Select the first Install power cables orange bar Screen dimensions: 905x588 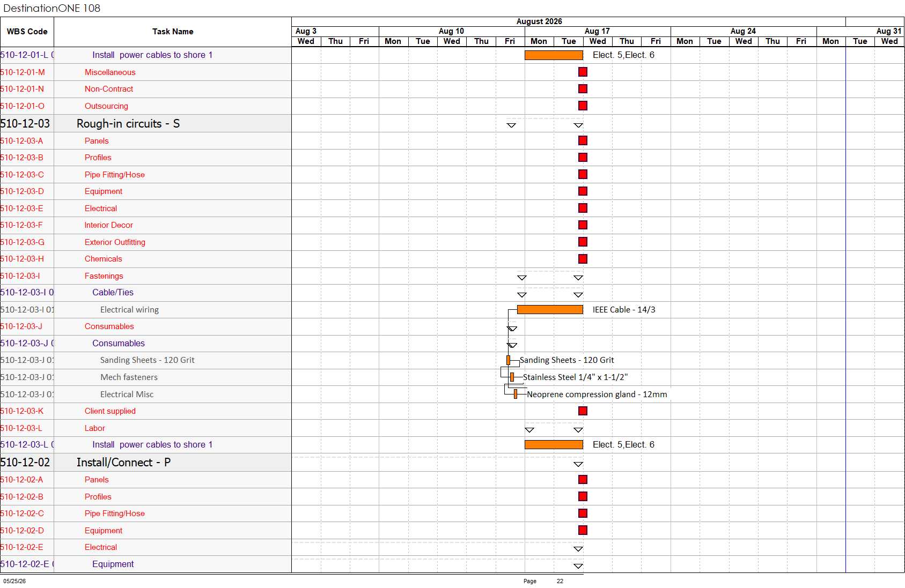pyautogui.click(x=554, y=55)
